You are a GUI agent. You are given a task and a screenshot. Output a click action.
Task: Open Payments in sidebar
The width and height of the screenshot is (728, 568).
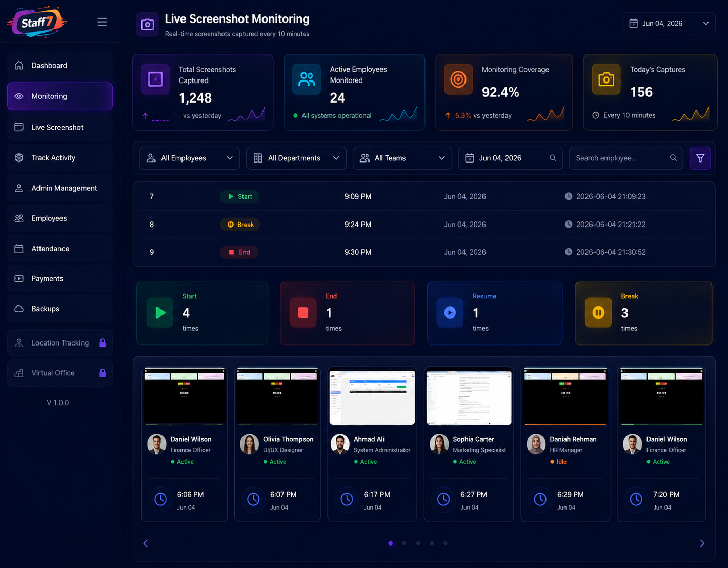click(60, 279)
